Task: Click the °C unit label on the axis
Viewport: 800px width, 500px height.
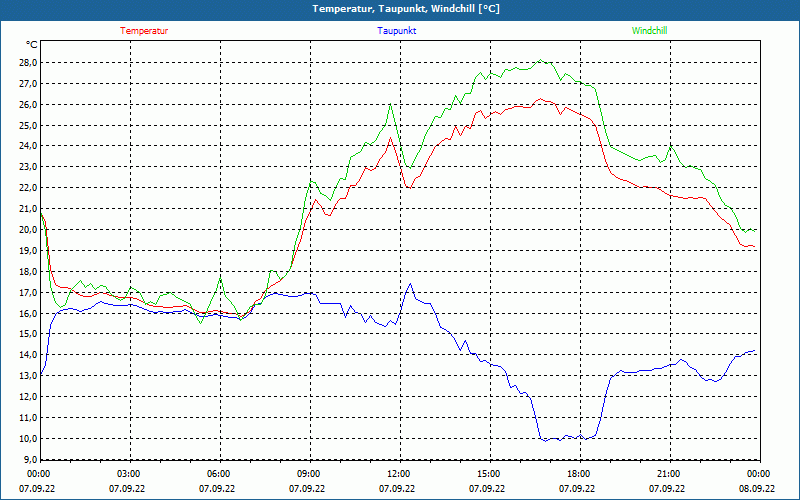Action: pos(31,45)
